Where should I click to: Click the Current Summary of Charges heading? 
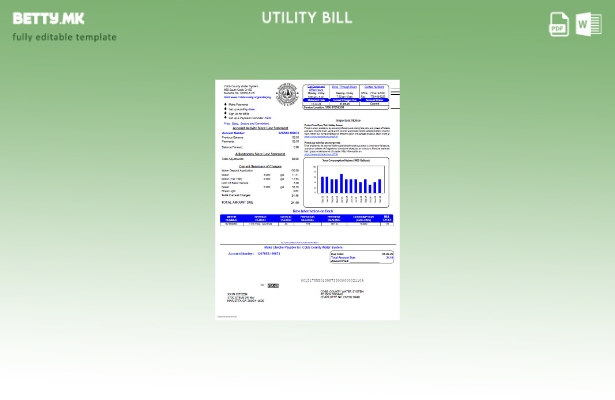[258, 164]
